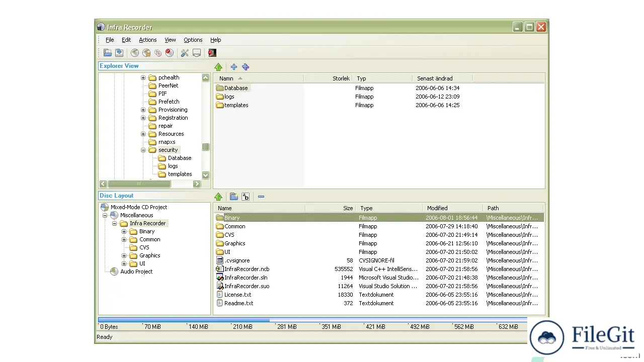Expand the Provisioning folder node
Image resolution: width=644 pixels, height=362 pixels.
pos(143,110)
